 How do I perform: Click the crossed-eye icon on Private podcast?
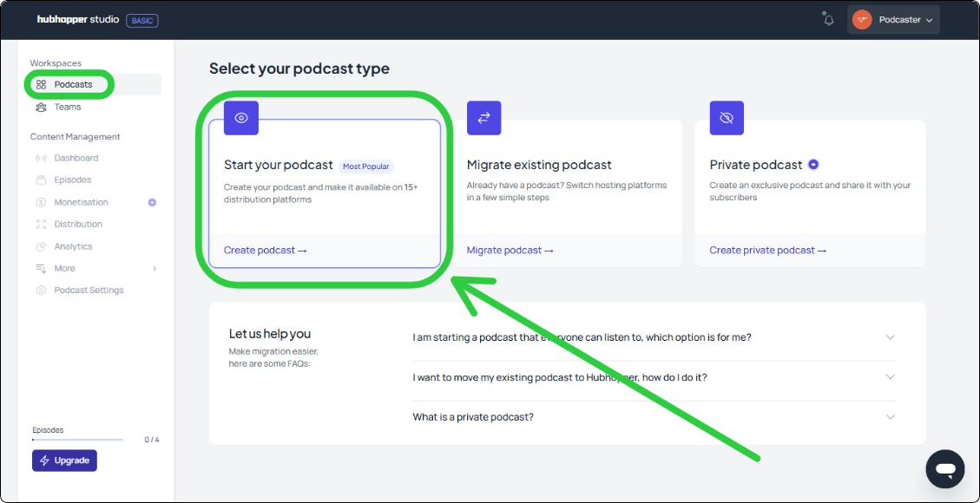click(727, 118)
